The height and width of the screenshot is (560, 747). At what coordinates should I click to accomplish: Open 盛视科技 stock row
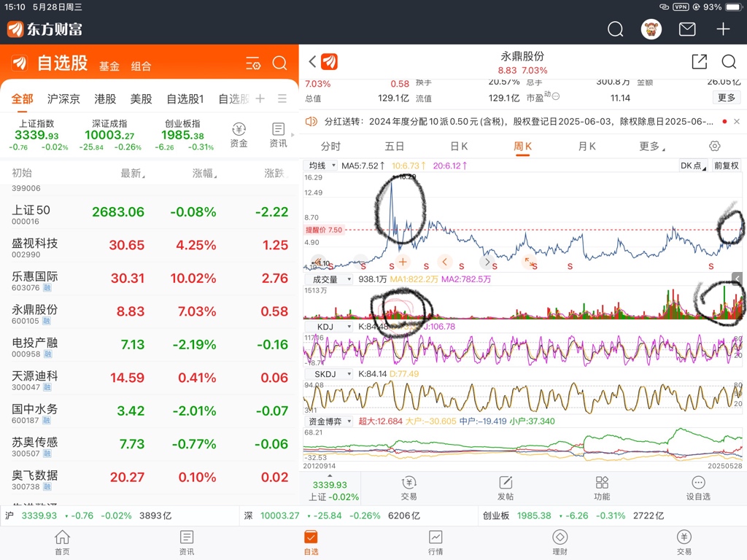(149, 246)
